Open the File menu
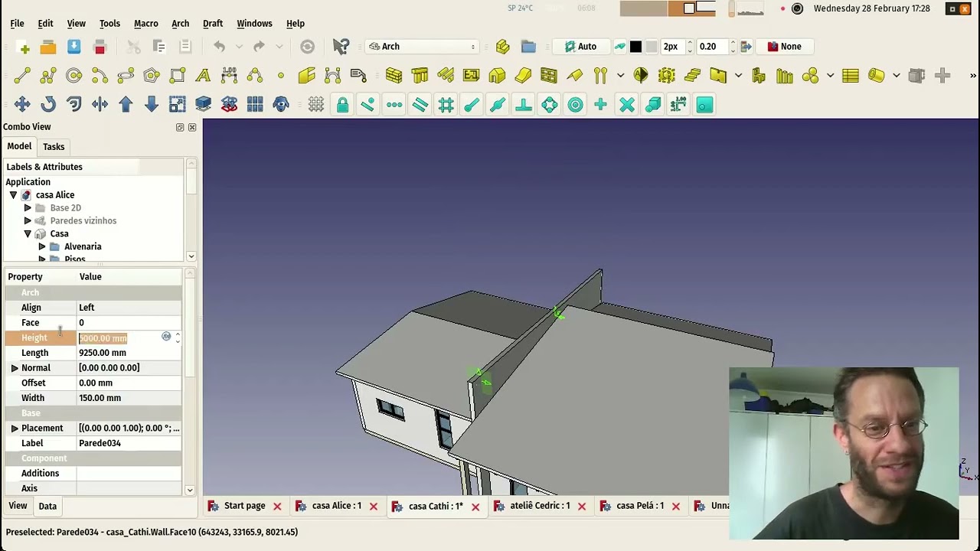Screen dimensions: 980x551 click(x=17, y=24)
